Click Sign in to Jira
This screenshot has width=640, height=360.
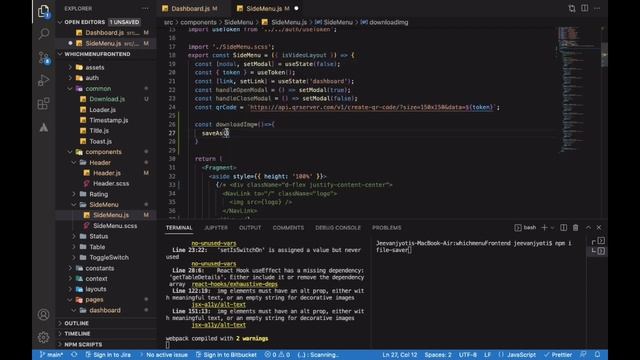pos(108,354)
